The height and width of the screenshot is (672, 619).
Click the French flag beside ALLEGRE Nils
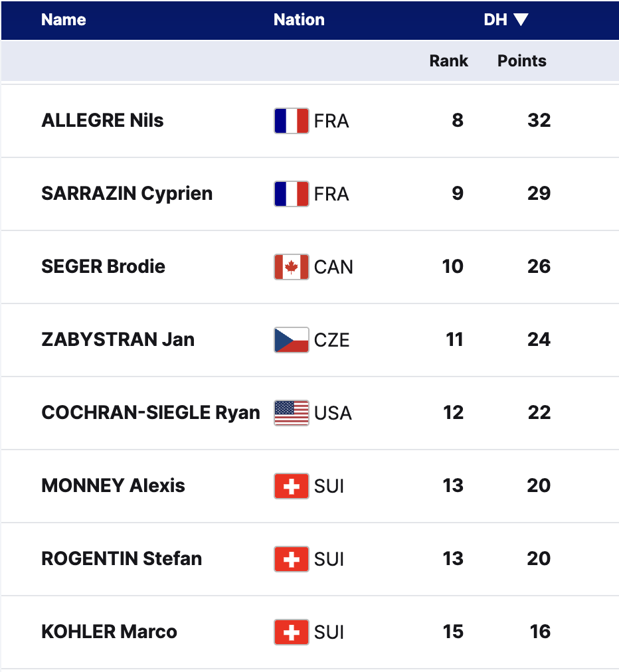pyautogui.click(x=291, y=121)
